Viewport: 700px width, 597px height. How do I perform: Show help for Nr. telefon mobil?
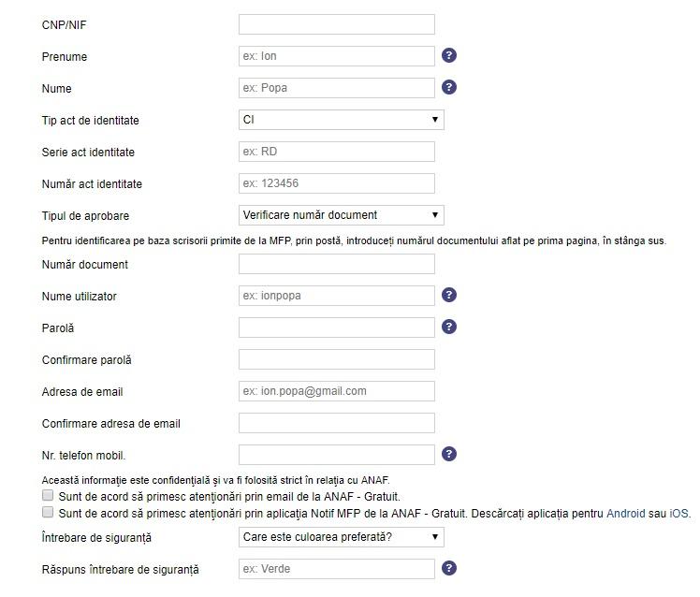(x=449, y=455)
